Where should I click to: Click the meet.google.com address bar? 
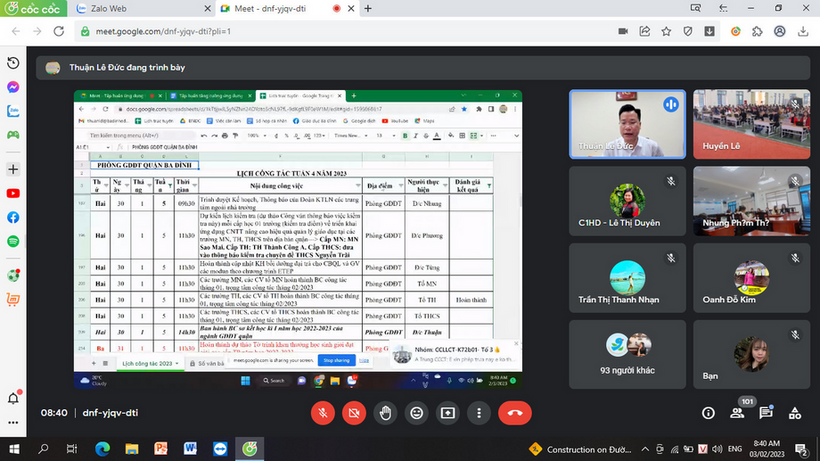[x=300, y=31]
